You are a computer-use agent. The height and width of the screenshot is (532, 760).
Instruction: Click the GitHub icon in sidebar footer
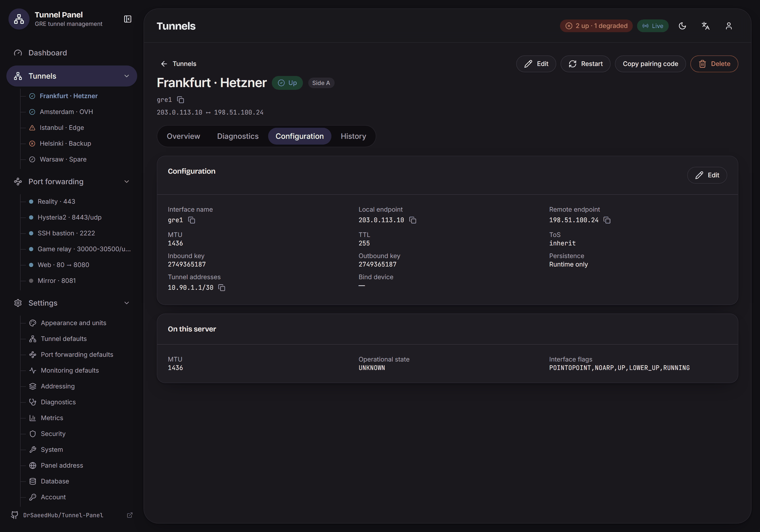point(15,515)
